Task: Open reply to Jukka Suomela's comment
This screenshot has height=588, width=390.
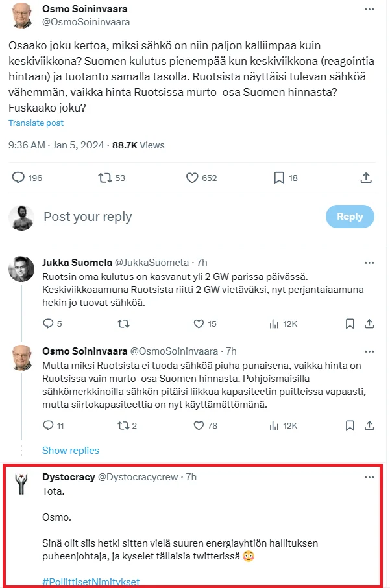Action: (x=47, y=323)
